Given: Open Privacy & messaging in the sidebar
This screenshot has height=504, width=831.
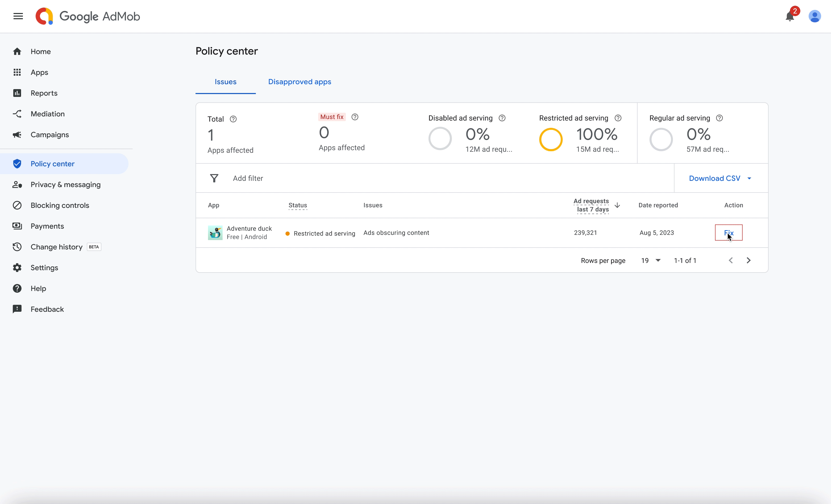Looking at the screenshot, I should coord(66,185).
